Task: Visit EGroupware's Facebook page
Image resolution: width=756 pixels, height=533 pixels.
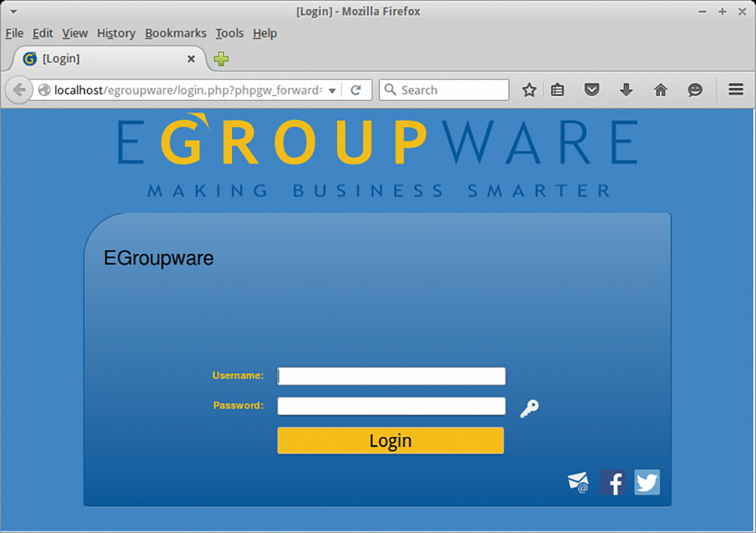Action: click(612, 482)
